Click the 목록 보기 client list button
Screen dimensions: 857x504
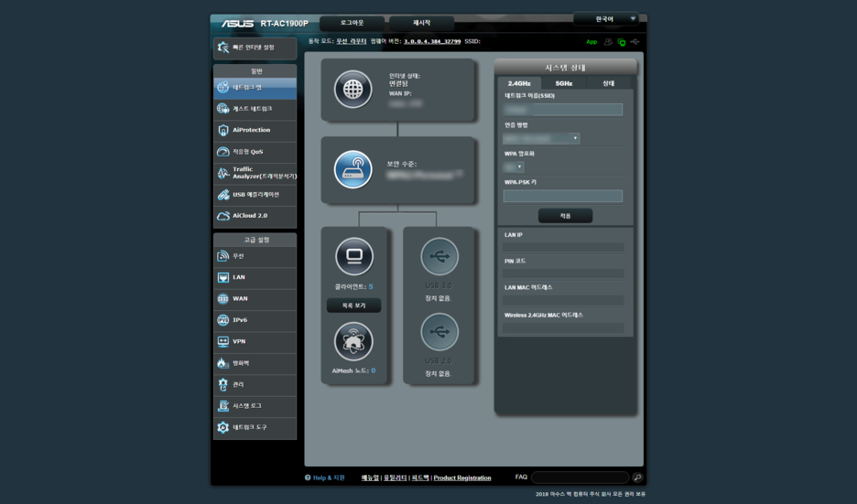[x=353, y=306]
